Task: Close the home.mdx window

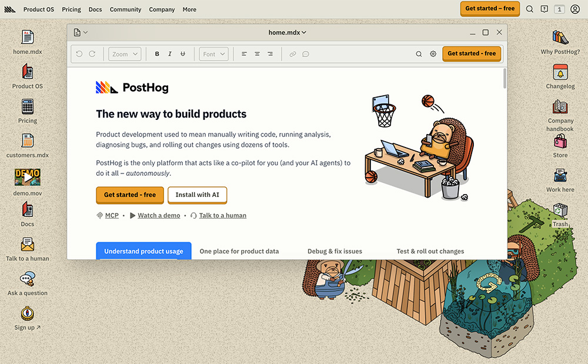Action: click(499, 32)
